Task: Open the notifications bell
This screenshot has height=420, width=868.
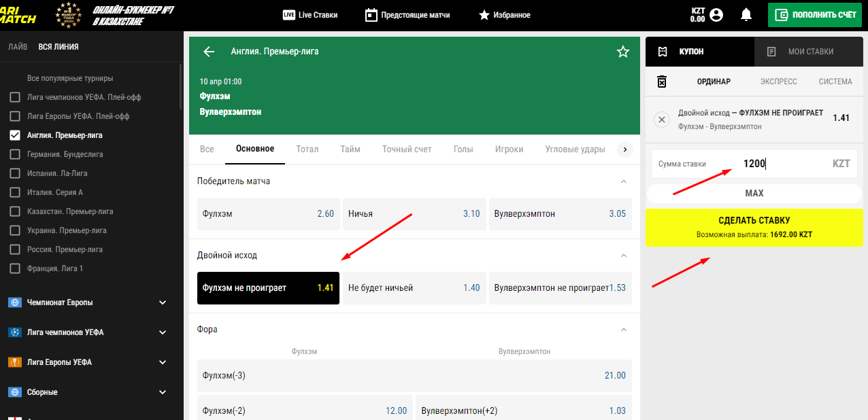Action: 746,14
